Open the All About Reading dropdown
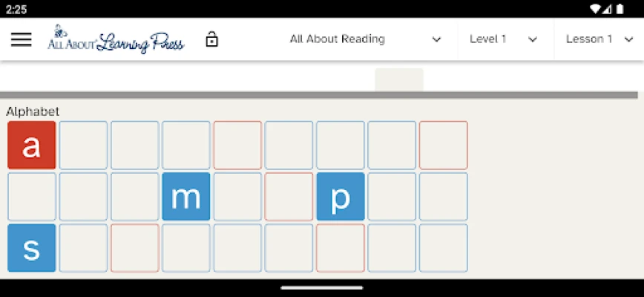The image size is (644, 297). coord(365,39)
